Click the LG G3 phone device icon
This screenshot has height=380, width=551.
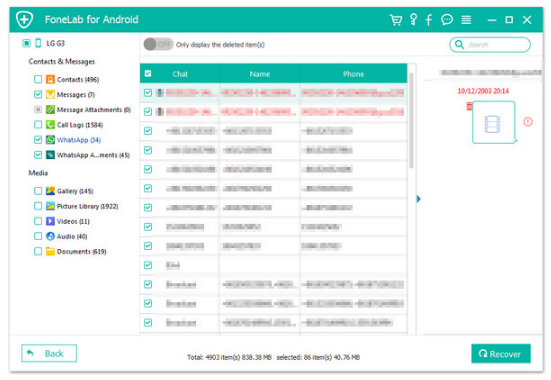point(38,43)
